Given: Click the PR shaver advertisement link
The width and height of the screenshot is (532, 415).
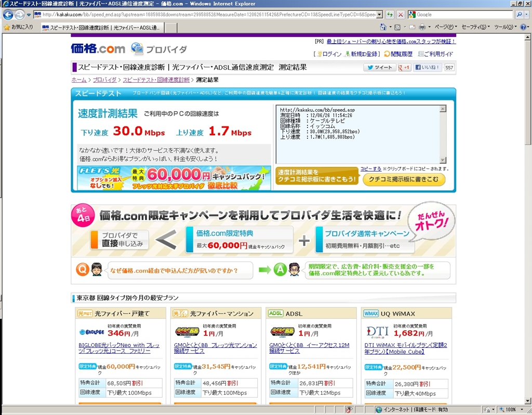Looking at the screenshot, I should (x=391, y=42).
